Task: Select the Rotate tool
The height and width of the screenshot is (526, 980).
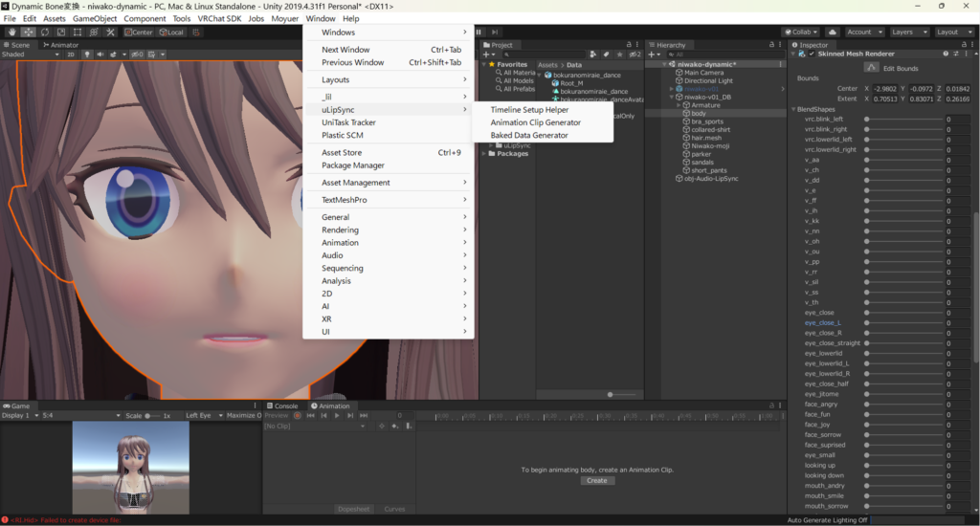Action: point(45,32)
